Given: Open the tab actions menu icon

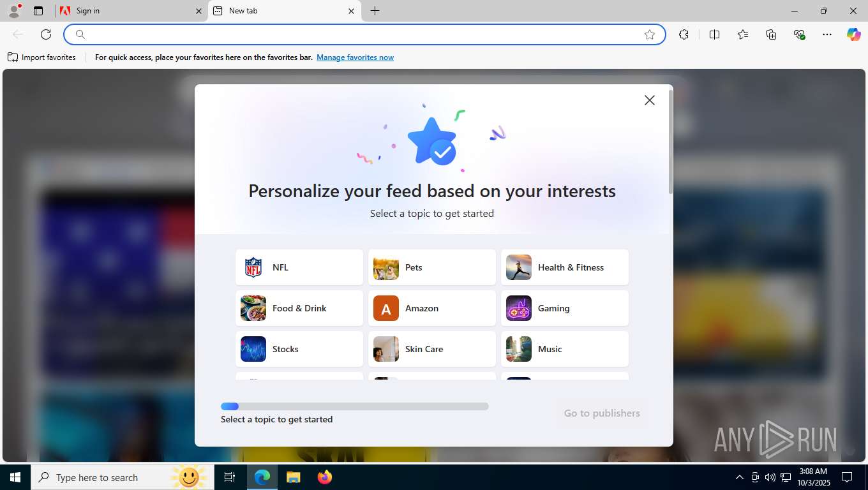Looking at the screenshot, I should 38,11.
